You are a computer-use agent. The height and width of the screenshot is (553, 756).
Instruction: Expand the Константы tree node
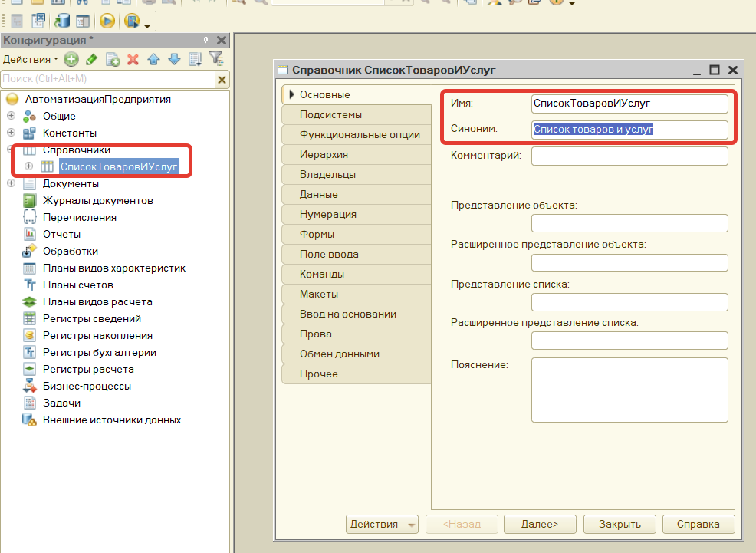(x=11, y=133)
